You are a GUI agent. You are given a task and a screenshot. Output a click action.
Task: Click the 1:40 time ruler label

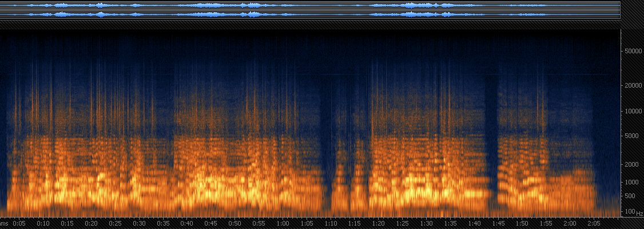tap(474, 223)
